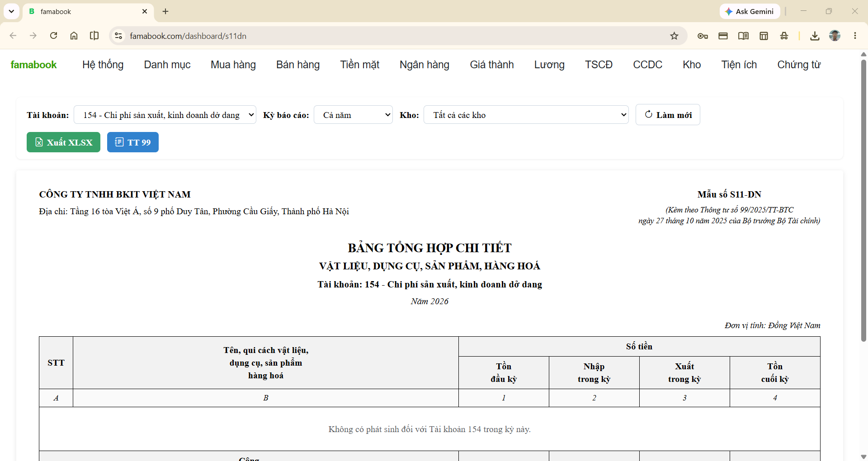Open the Chrome three-dot menu
The width and height of the screenshot is (868, 461).
(x=855, y=36)
